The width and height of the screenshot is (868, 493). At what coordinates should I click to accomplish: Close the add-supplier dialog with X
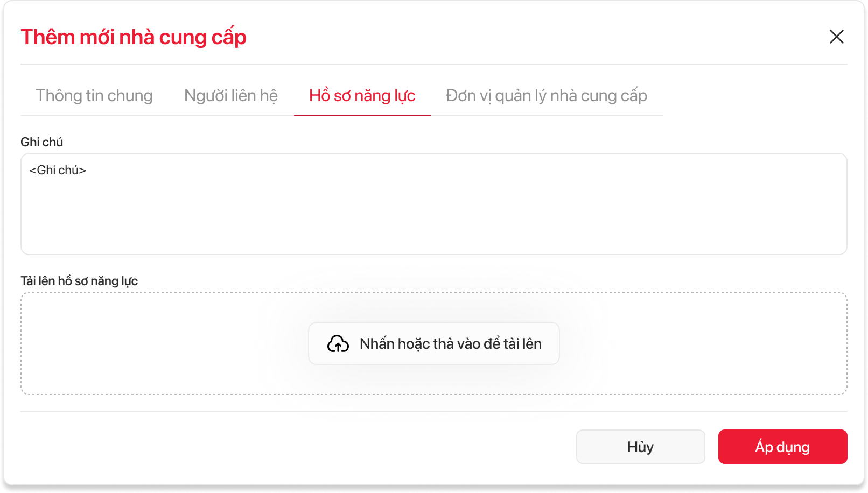point(836,37)
